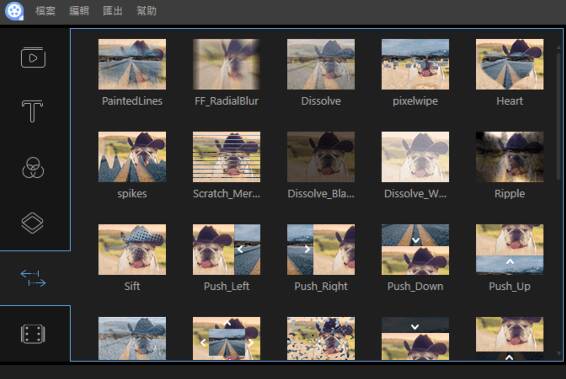Open the Media library sidebar icon
This screenshot has width=566, height=379.
click(x=33, y=57)
